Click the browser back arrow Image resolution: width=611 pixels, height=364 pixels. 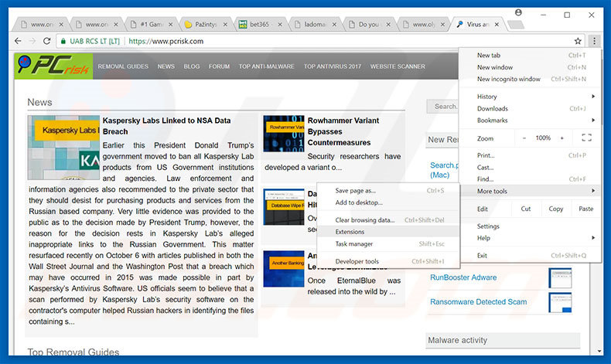pyautogui.click(x=18, y=41)
